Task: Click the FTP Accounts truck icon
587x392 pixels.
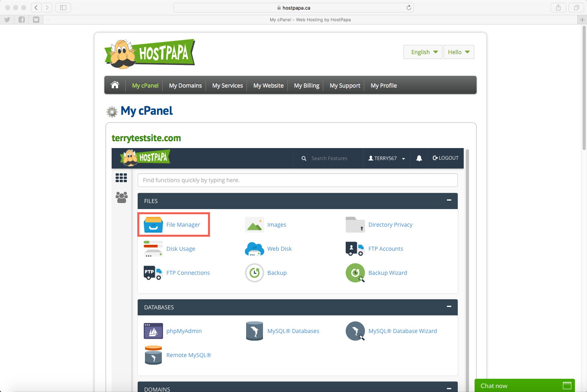Action: tap(355, 249)
